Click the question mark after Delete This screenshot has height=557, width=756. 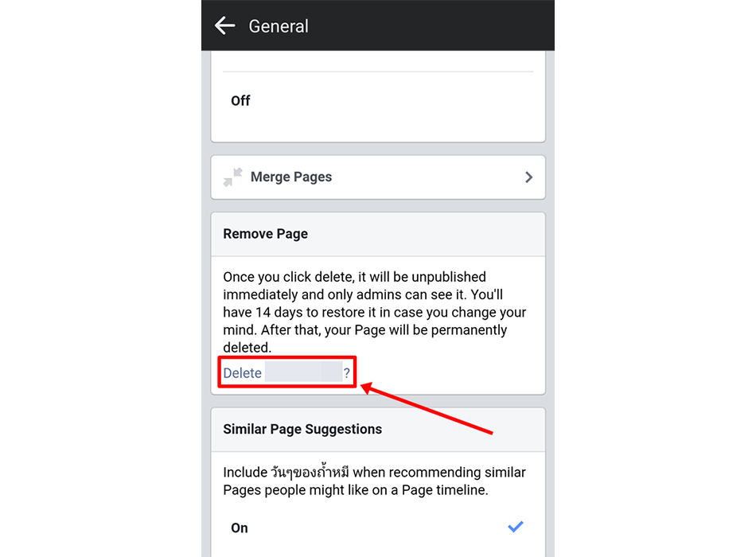(x=347, y=372)
